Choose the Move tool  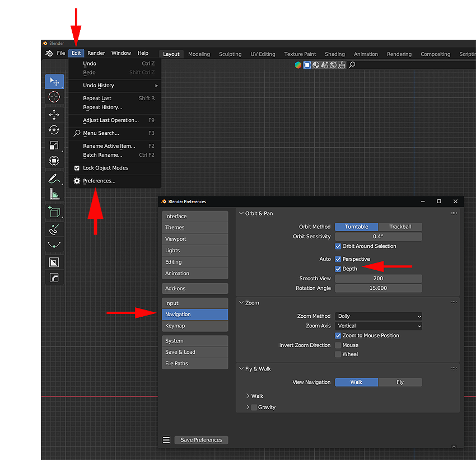(54, 115)
